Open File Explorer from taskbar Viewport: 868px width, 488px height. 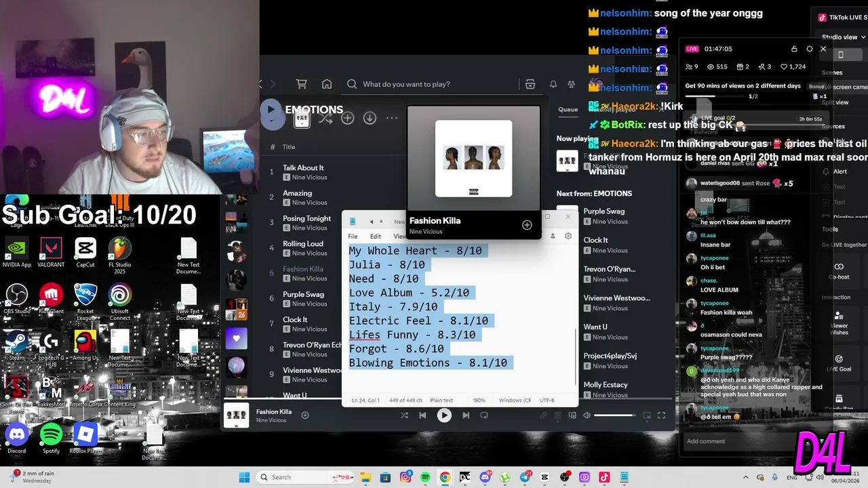[365, 477]
